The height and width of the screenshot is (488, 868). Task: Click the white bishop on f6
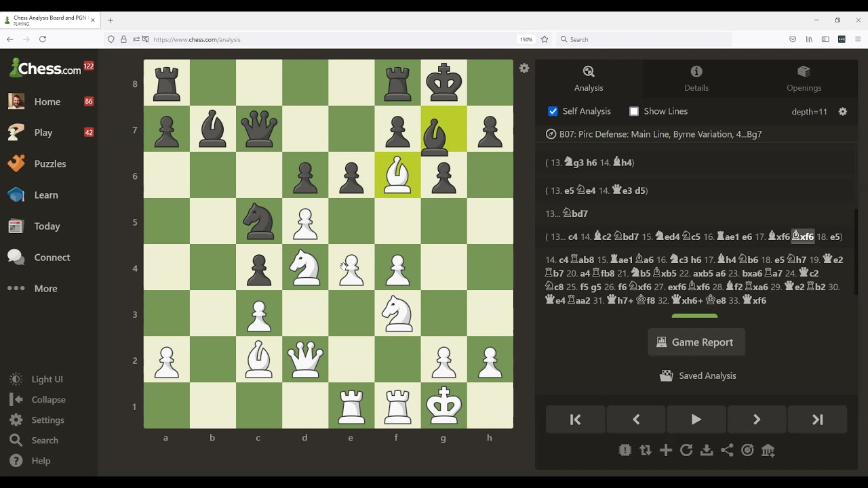click(397, 175)
